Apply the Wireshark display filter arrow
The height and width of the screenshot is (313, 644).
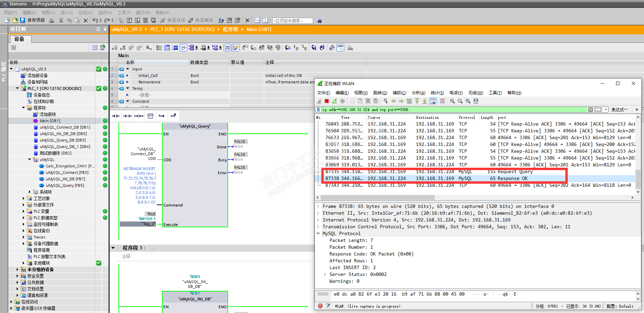pos(598,110)
